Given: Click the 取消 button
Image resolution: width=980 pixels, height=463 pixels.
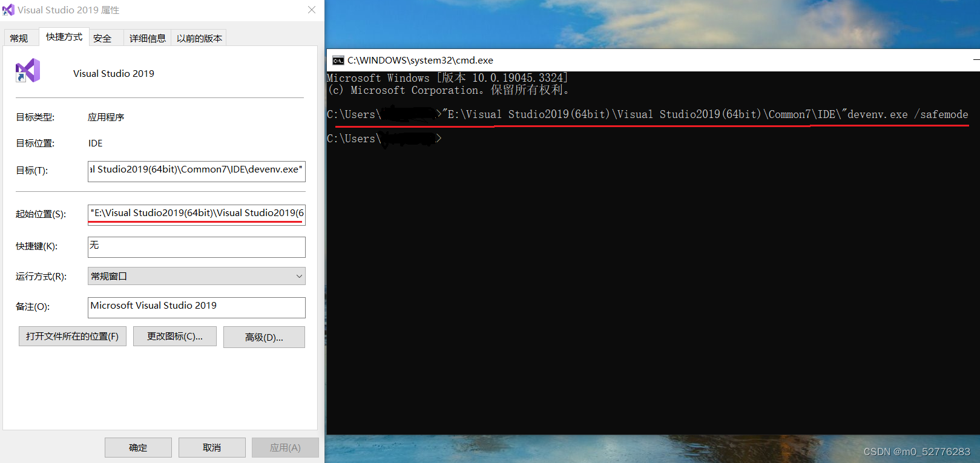Looking at the screenshot, I should click(212, 448).
